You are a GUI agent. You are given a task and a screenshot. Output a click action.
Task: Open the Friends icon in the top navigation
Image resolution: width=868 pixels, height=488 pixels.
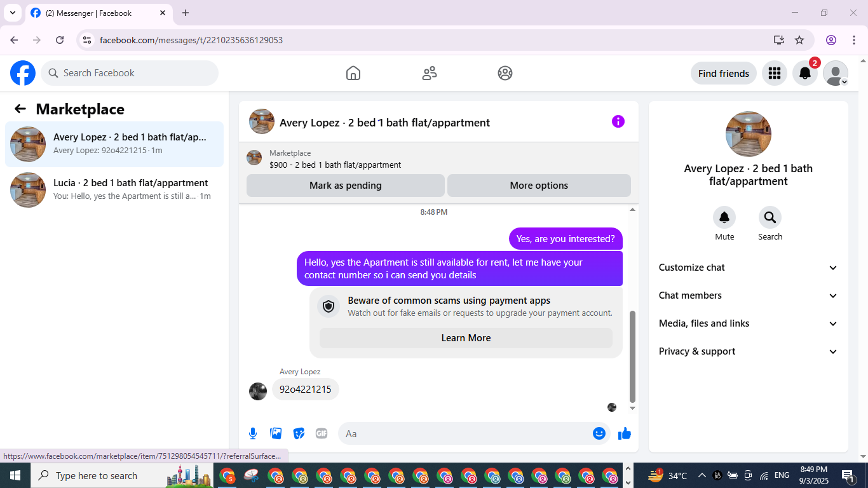430,73
